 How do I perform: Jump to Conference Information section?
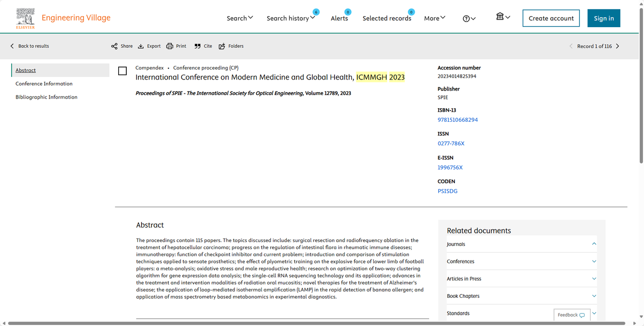point(44,84)
